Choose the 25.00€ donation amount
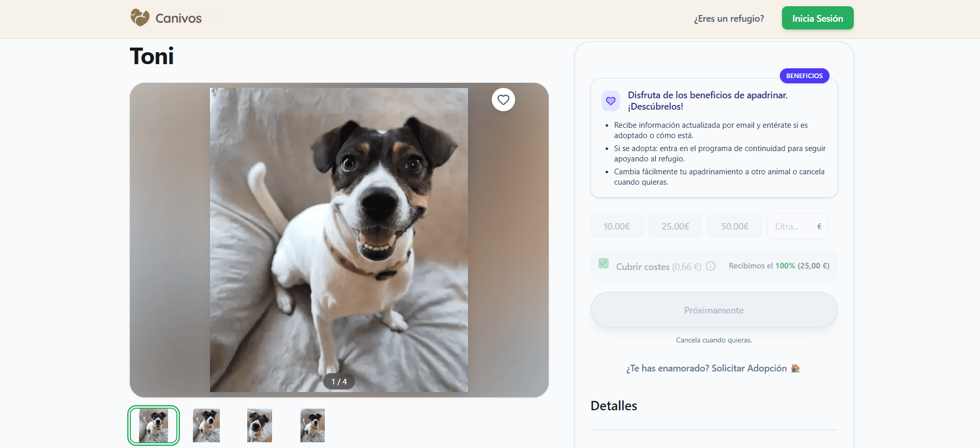This screenshot has height=448, width=980. [675, 226]
